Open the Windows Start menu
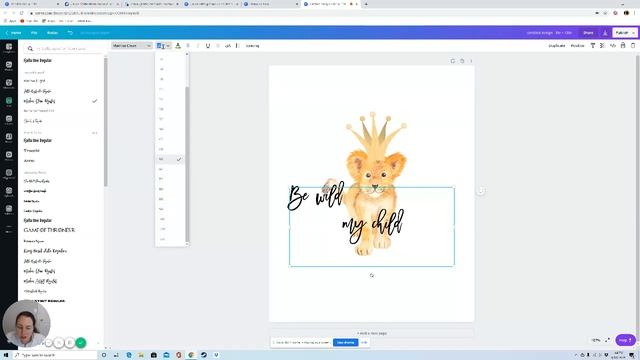Screen dimensions: 640x360 click(6, 355)
